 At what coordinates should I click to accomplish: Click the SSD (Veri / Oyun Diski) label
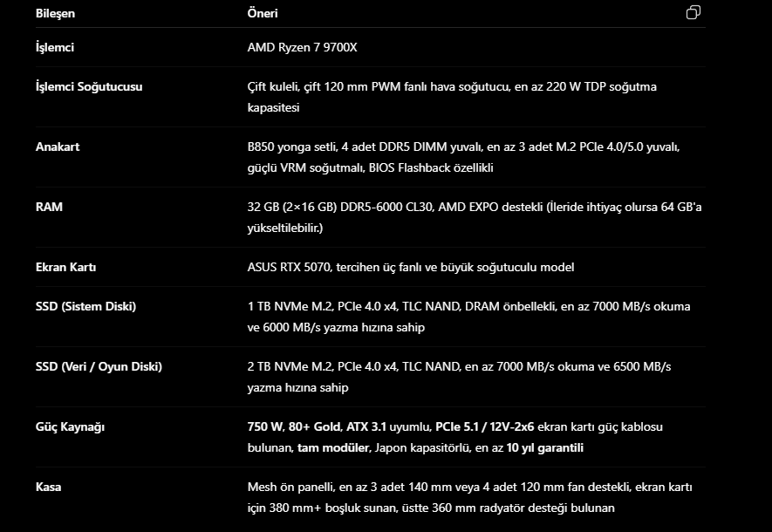(x=99, y=366)
